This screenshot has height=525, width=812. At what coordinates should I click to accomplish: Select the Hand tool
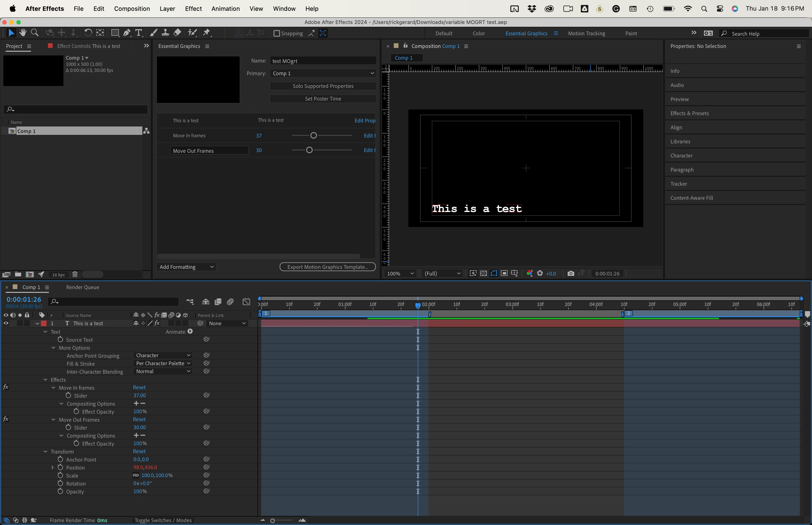(23, 33)
